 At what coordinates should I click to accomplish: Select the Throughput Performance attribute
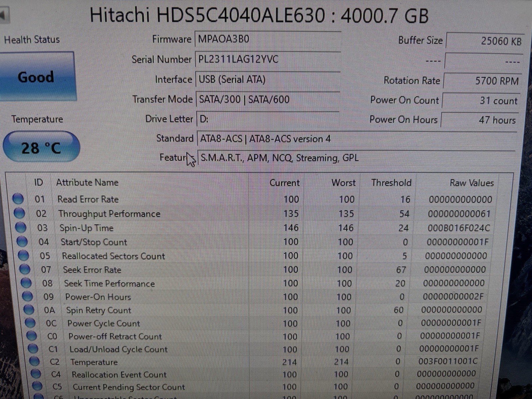(109, 214)
